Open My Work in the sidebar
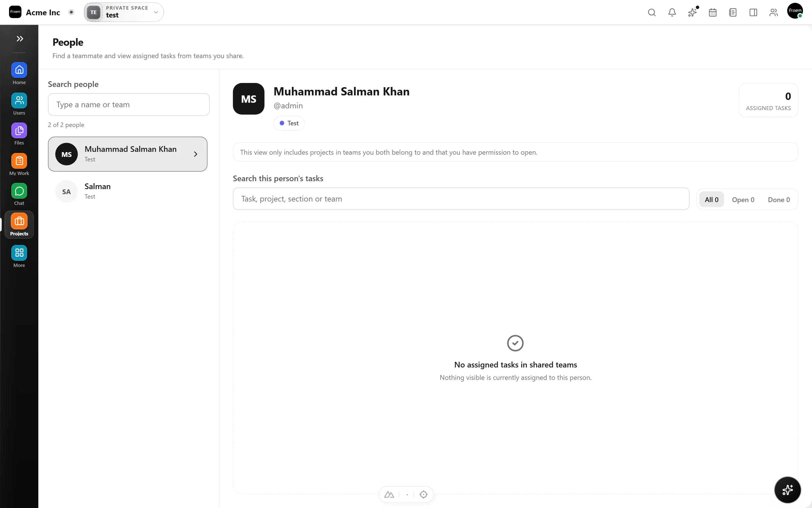The width and height of the screenshot is (812, 508). point(19,164)
